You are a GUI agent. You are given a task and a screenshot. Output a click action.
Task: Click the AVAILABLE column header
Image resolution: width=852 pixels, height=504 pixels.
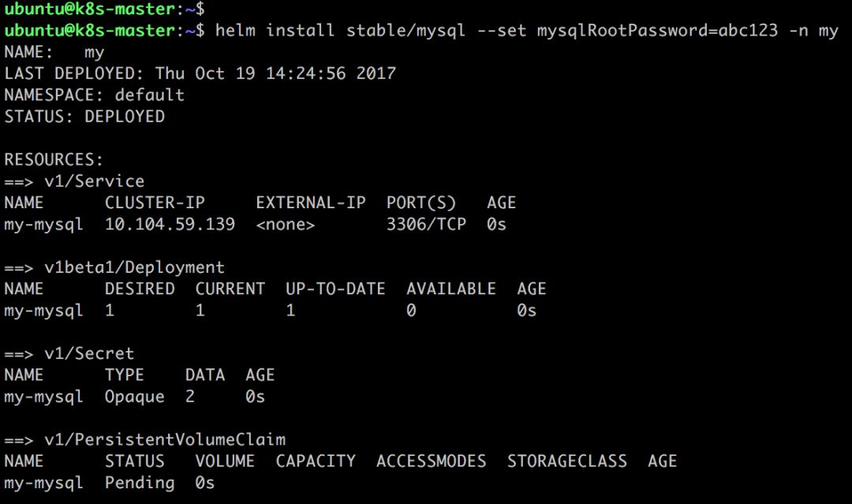click(451, 289)
